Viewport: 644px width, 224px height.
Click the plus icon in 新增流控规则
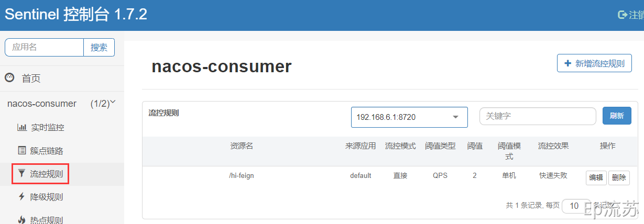coord(567,63)
